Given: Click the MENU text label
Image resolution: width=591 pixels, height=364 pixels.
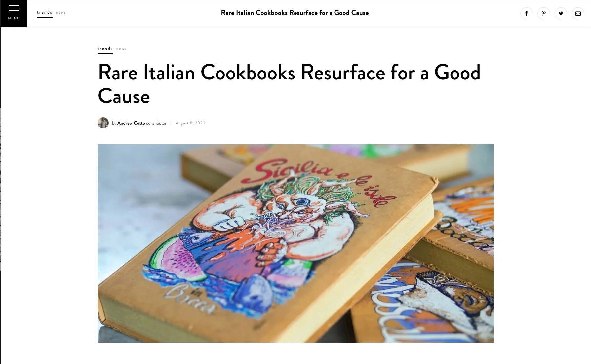Looking at the screenshot, I should (14, 18).
